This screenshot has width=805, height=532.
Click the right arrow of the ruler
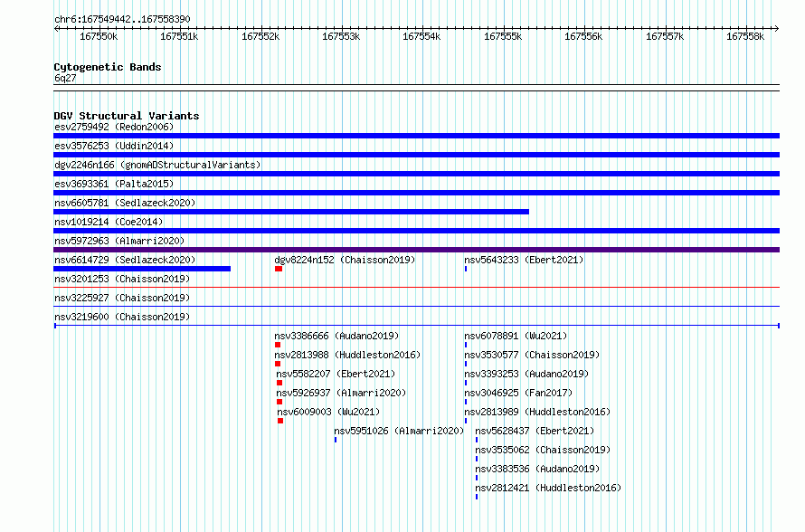point(777,28)
